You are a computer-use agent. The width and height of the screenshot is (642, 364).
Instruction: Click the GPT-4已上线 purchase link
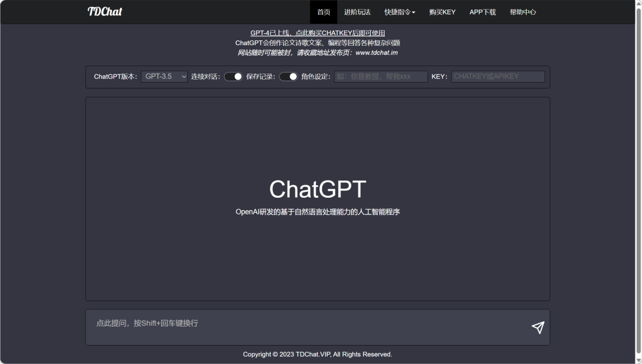pyautogui.click(x=317, y=33)
